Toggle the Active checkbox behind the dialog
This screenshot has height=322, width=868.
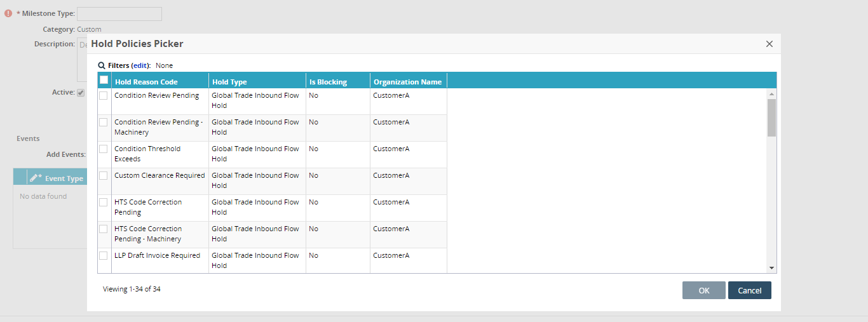point(81,93)
